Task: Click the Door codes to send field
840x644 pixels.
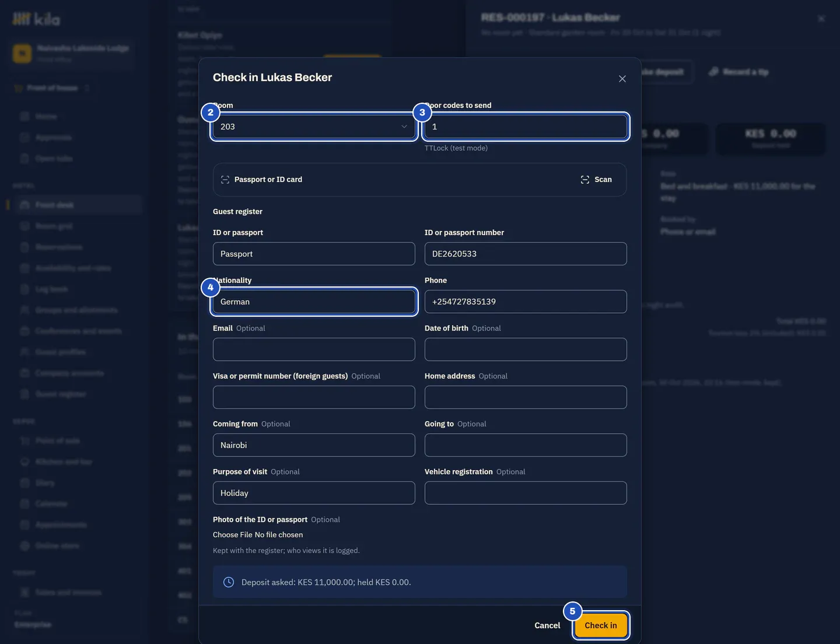Action: (526, 127)
